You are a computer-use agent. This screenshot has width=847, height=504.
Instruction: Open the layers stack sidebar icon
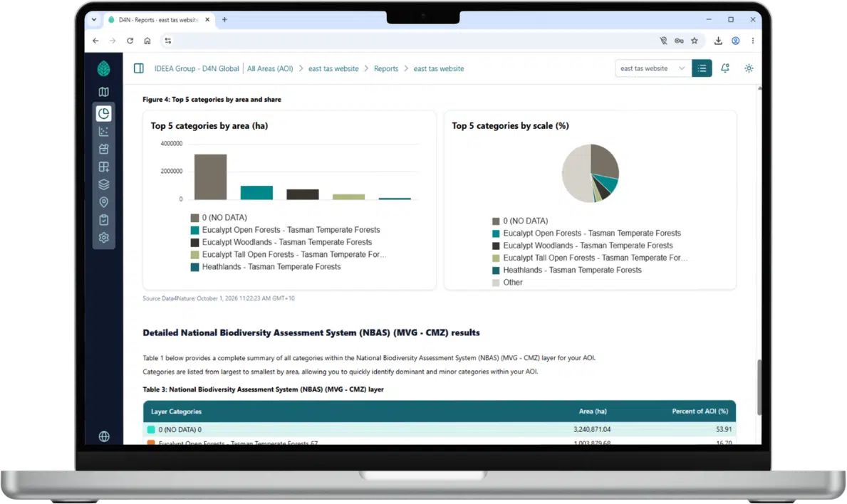tap(104, 184)
